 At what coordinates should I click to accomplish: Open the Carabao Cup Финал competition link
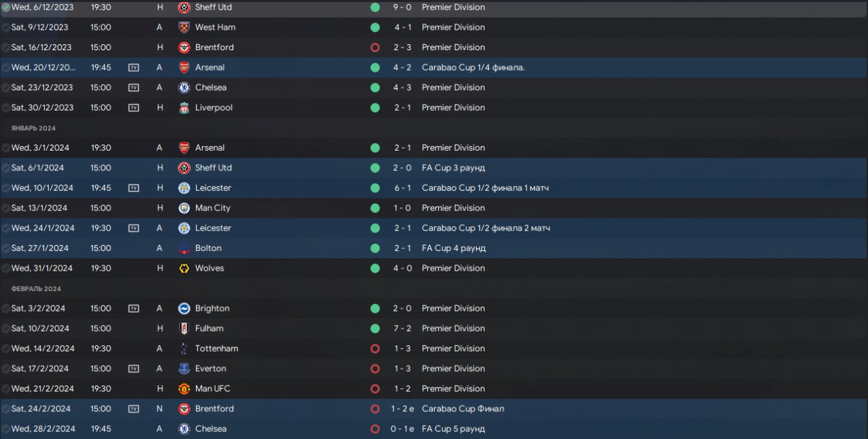[462, 408]
